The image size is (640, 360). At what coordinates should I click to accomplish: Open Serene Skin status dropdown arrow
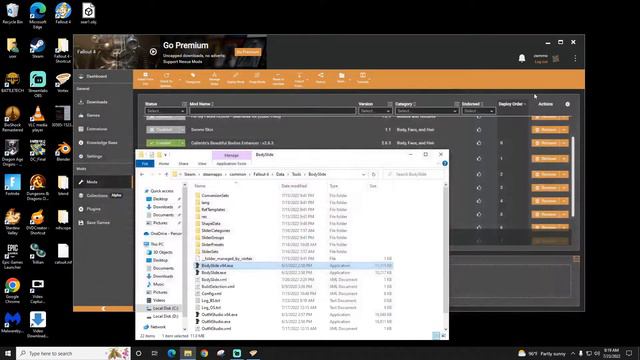coord(182,130)
